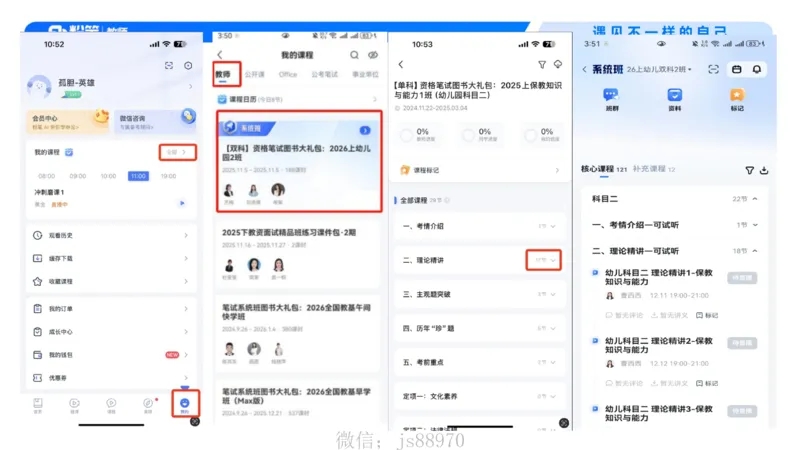Open 资料 materials icon
Screen dimensions: 800x450
(x=674, y=99)
